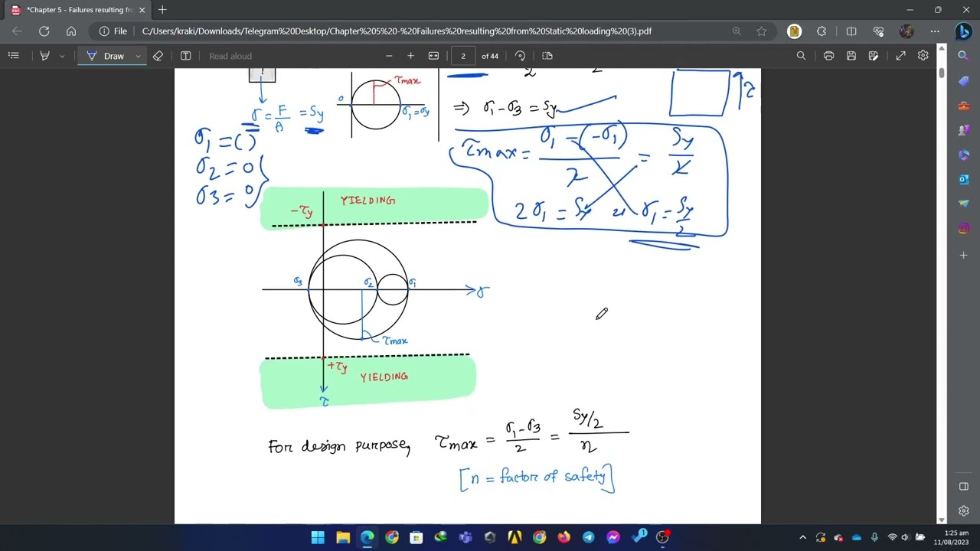The height and width of the screenshot is (551, 980).
Task: Open Microsoft 365 in sidebar
Action: click(963, 155)
